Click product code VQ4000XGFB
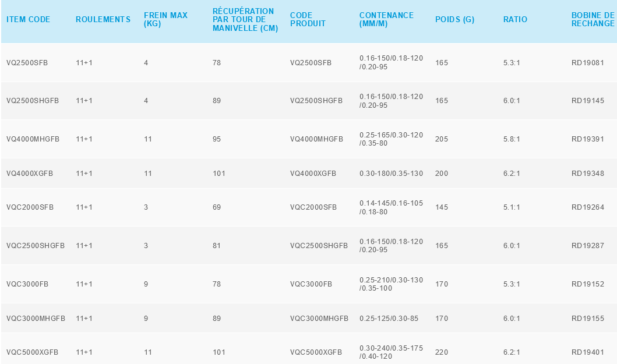 point(313,173)
